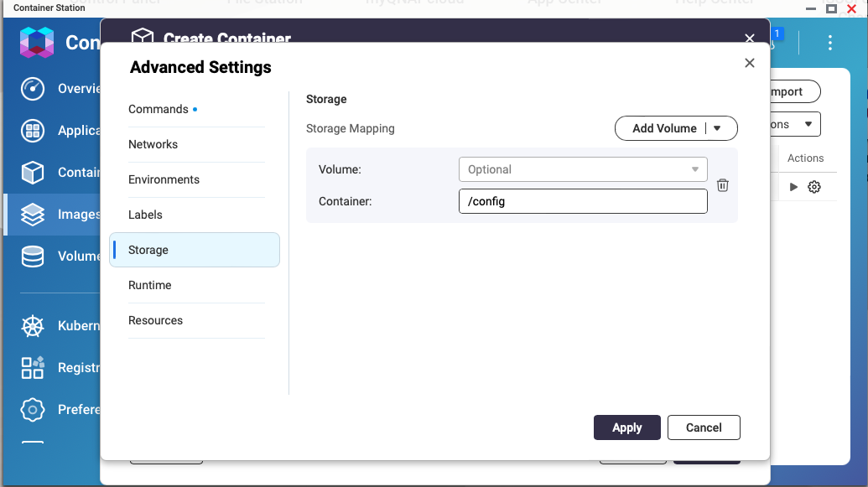Viewport: 868px width, 487px height.
Task: Open Containers via the cube icon
Action: coord(33,172)
